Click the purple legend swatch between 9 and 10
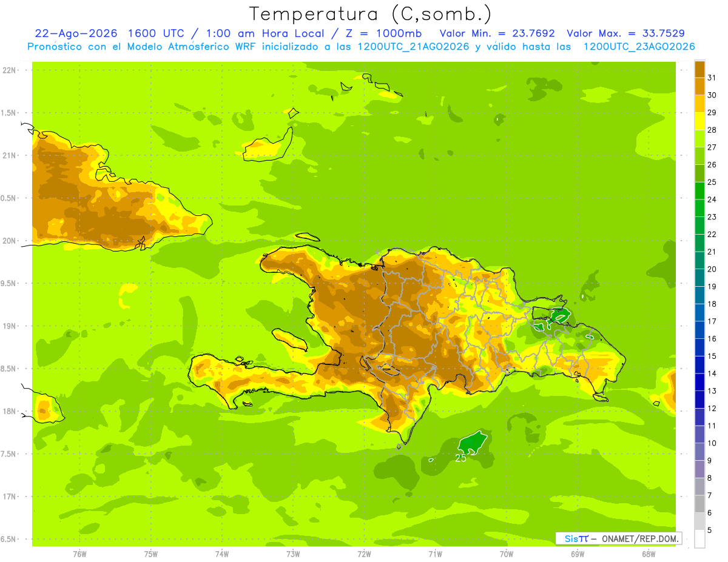This screenshot has width=728, height=562. pyautogui.click(x=699, y=452)
